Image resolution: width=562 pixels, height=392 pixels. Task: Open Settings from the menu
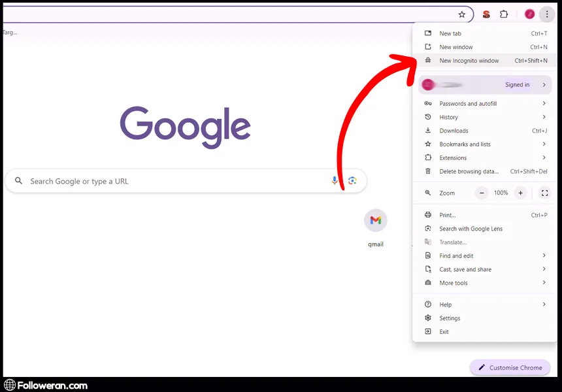click(x=450, y=318)
